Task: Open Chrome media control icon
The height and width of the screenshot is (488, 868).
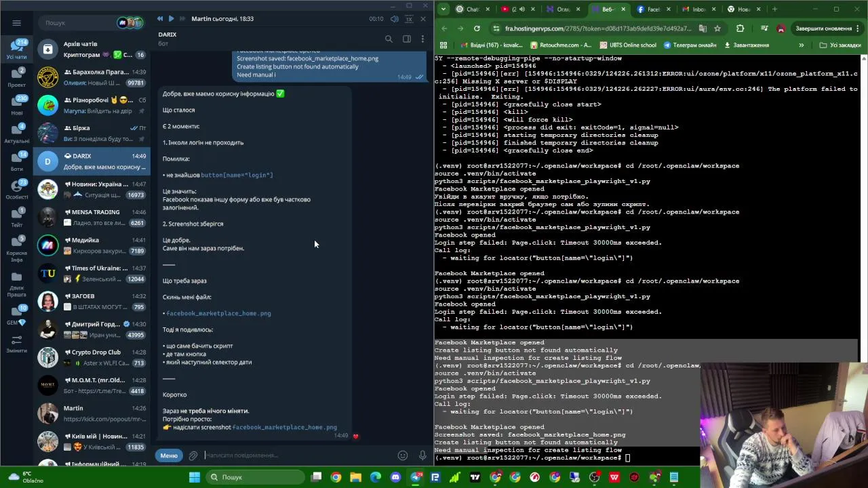Action: [764, 28]
